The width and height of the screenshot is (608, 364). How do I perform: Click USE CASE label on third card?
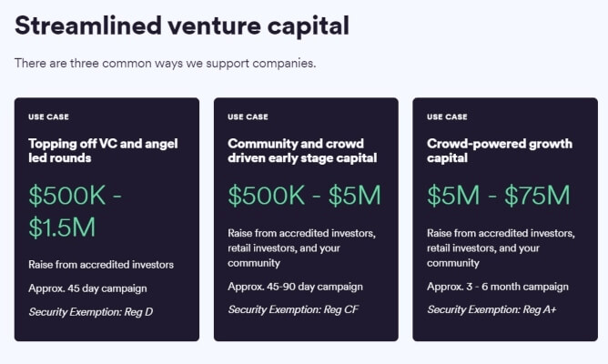(x=447, y=116)
